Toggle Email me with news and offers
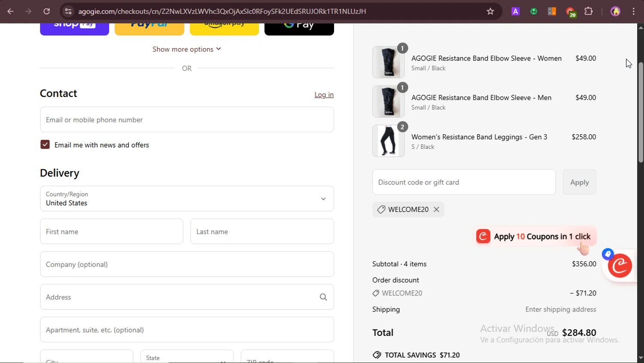 pos(45,145)
